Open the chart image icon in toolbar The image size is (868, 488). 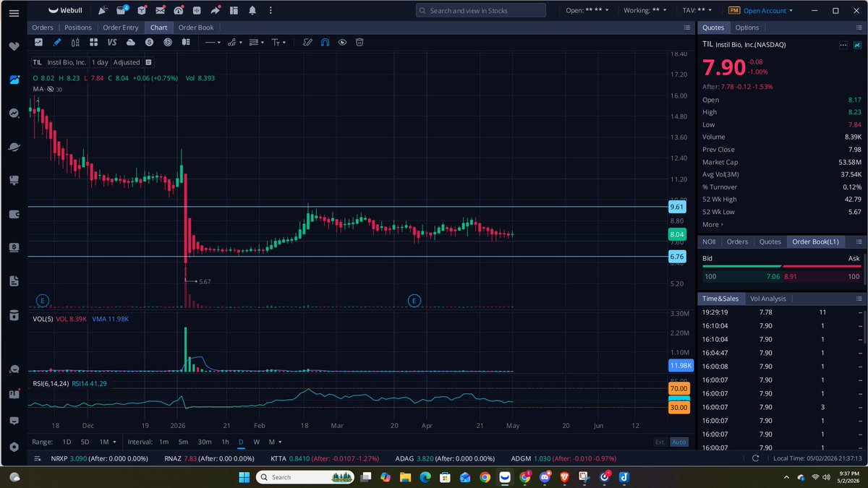[38, 43]
